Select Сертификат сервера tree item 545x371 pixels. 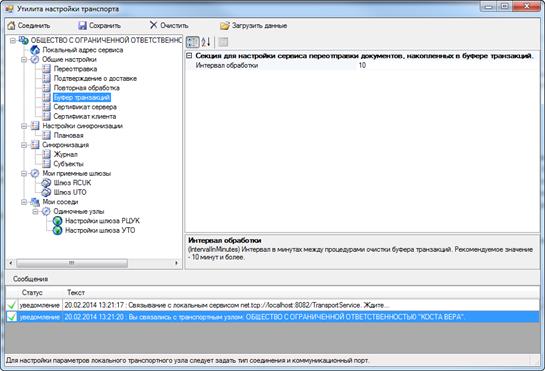point(85,107)
